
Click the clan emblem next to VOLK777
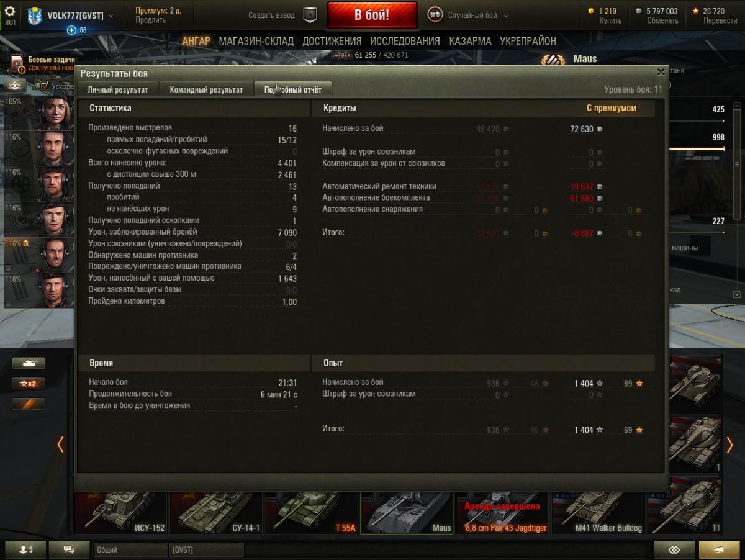(35, 16)
